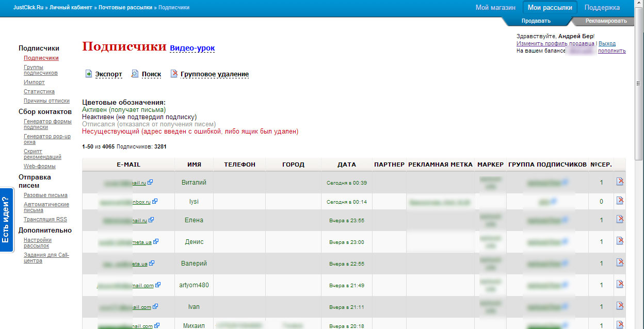Click the Export icon next to Экспорт
This screenshot has height=329, width=644.
click(x=89, y=74)
